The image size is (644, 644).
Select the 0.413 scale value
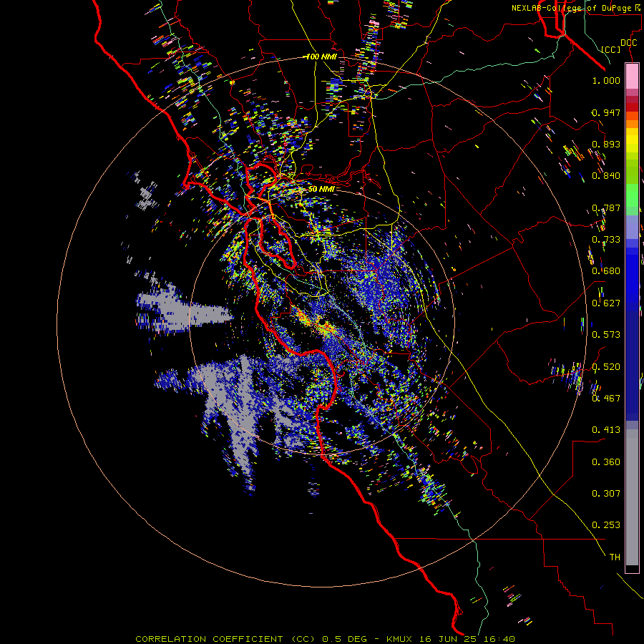click(x=606, y=430)
